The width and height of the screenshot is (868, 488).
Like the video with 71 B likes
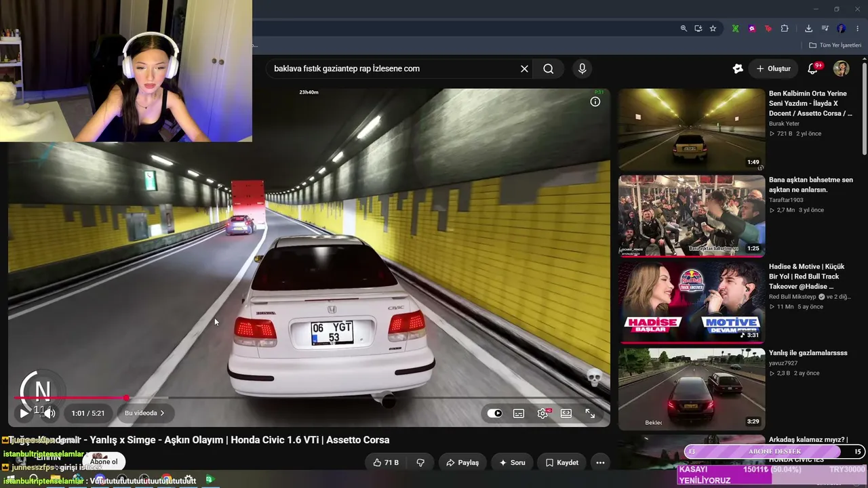pyautogui.click(x=386, y=463)
